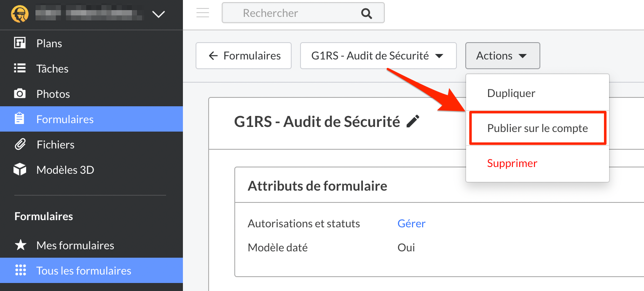
Task: Click the Fichiers paperclip icon
Action: tap(20, 144)
